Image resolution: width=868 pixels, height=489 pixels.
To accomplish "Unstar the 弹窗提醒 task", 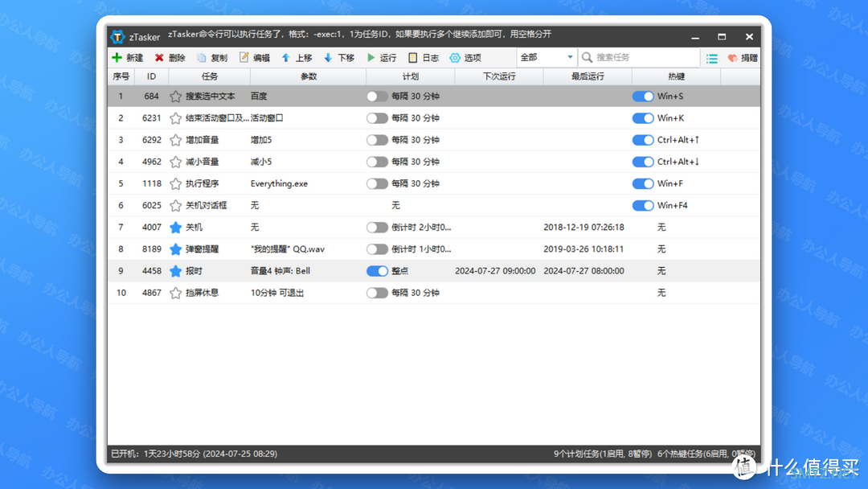I will coord(175,249).
